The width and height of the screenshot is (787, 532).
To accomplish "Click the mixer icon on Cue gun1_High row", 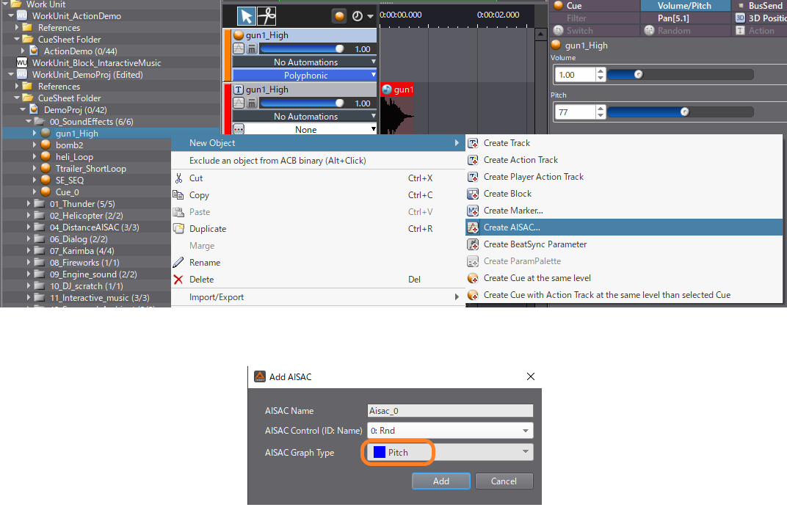I will point(252,48).
